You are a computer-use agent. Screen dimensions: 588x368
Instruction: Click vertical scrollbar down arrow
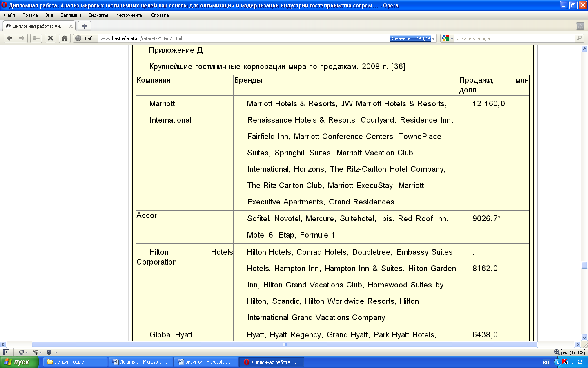[584, 338]
